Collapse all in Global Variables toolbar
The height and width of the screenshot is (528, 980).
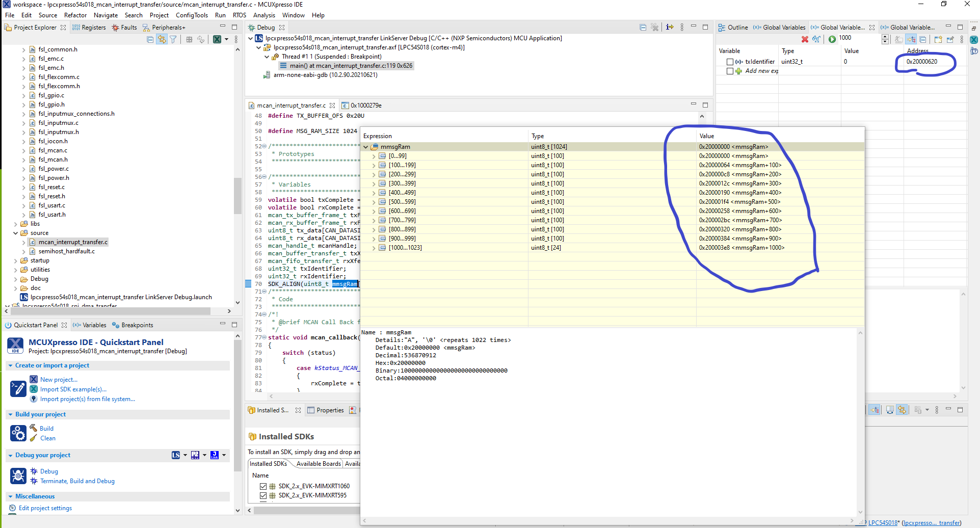(923, 39)
